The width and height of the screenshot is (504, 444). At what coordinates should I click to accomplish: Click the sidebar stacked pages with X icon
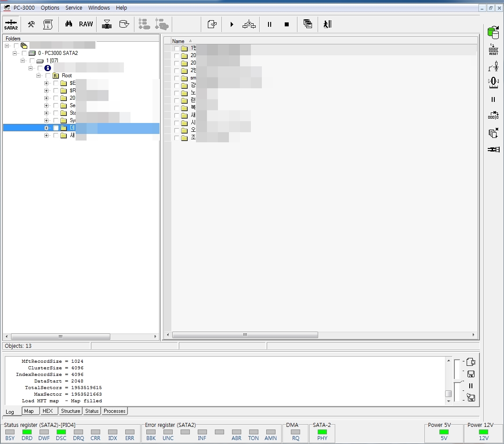tap(493, 133)
